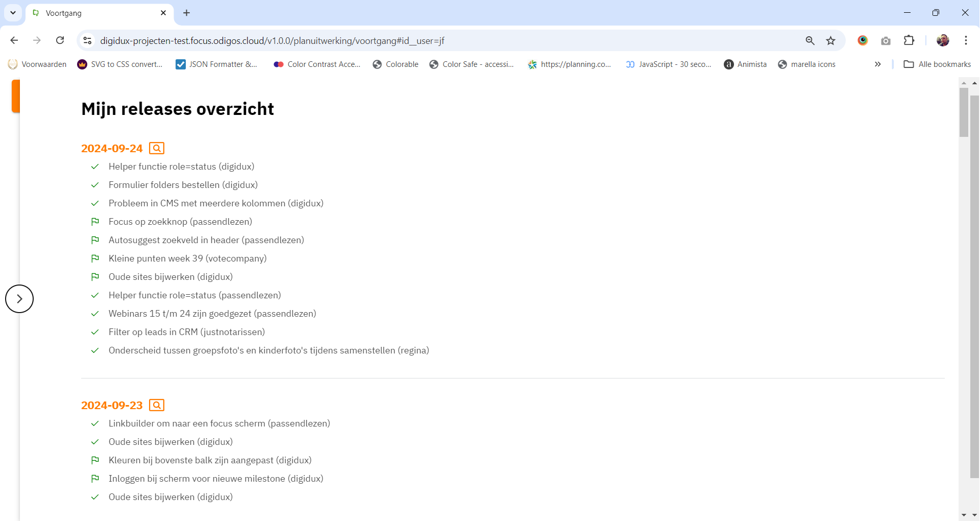
Task: Open JSON Formatter bookmark
Action: coord(216,64)
